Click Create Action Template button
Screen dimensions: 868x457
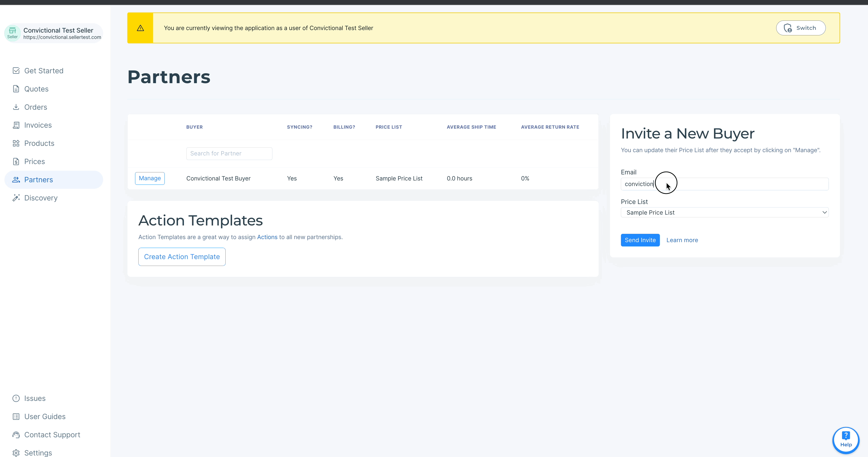(182, 257)
